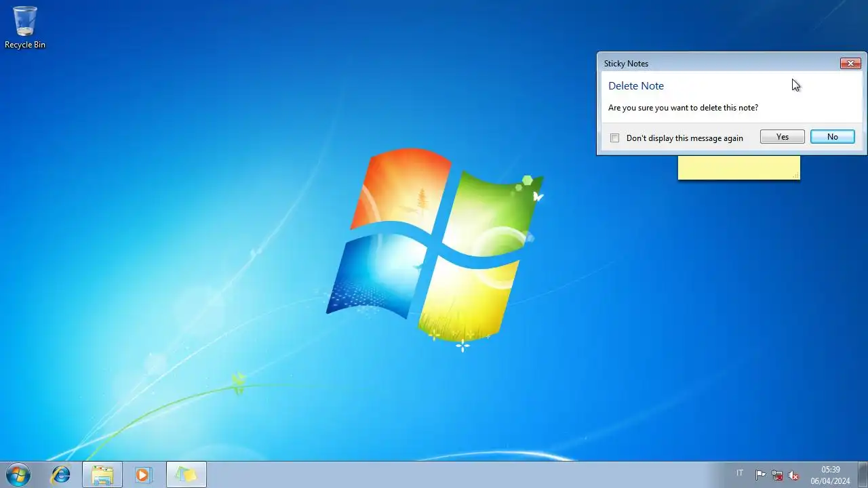Launch Windows Media Player from the taskbar
Screen dimensions: 868x488
pyautogui.click(x=143, y=474)
